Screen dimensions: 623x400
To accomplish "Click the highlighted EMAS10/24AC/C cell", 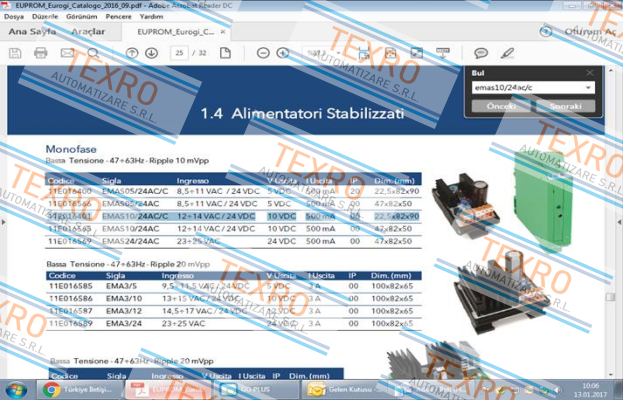I will [x=135, y=216].
